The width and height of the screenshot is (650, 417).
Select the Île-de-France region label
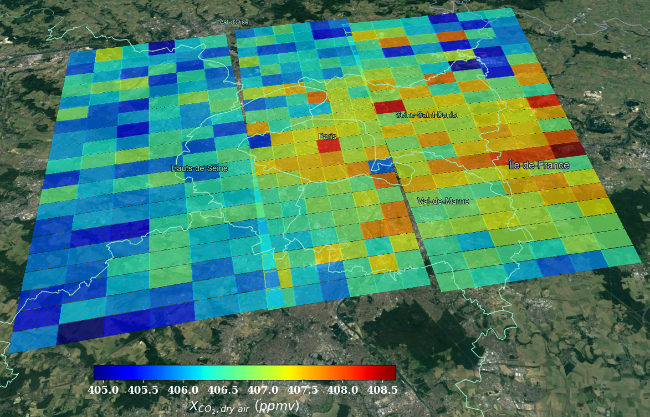(540, 165)
